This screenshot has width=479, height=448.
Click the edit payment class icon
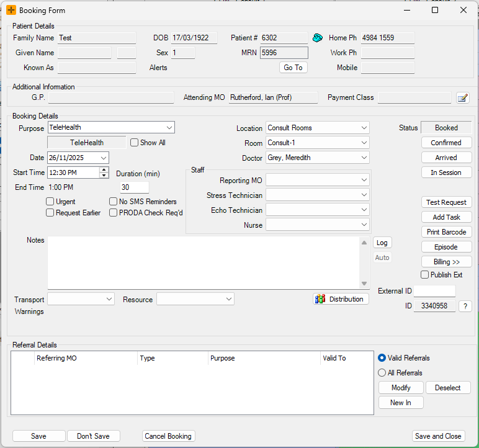(462, 97)
